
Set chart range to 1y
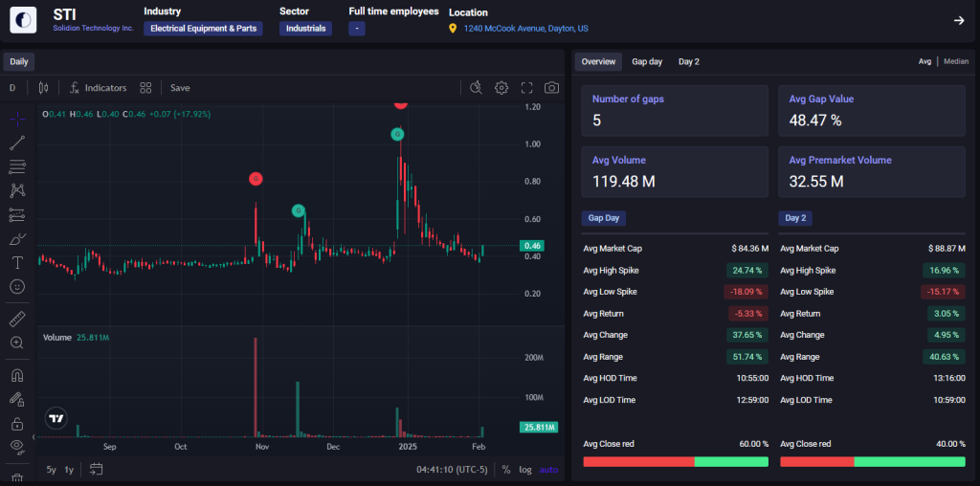point(69,470)
